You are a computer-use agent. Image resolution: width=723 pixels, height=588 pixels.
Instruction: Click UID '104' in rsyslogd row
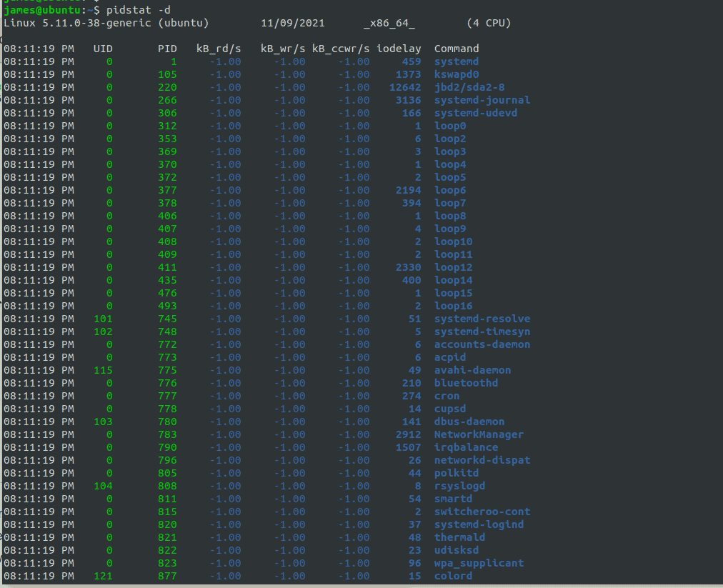(103, 486)
